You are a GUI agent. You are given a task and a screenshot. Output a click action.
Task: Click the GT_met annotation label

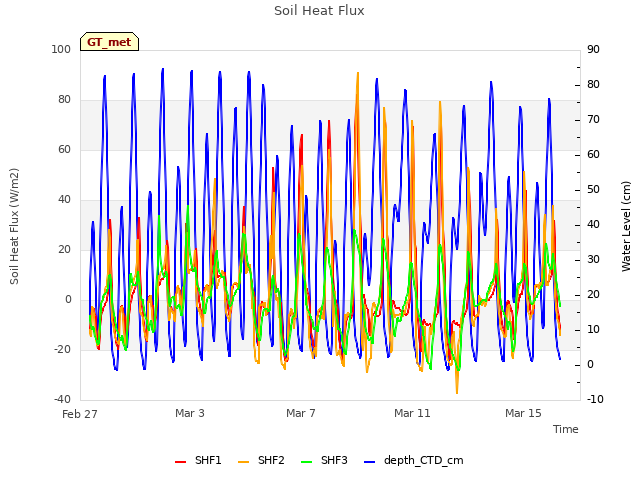[109, 42]
